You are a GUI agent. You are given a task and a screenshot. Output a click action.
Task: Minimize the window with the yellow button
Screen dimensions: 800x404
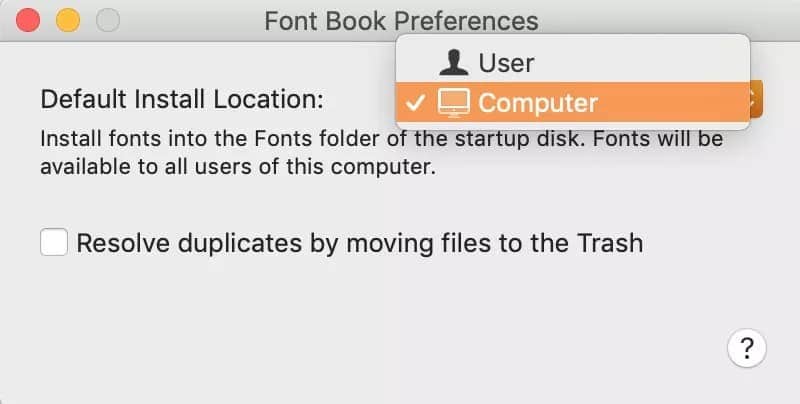coord(67,20)
